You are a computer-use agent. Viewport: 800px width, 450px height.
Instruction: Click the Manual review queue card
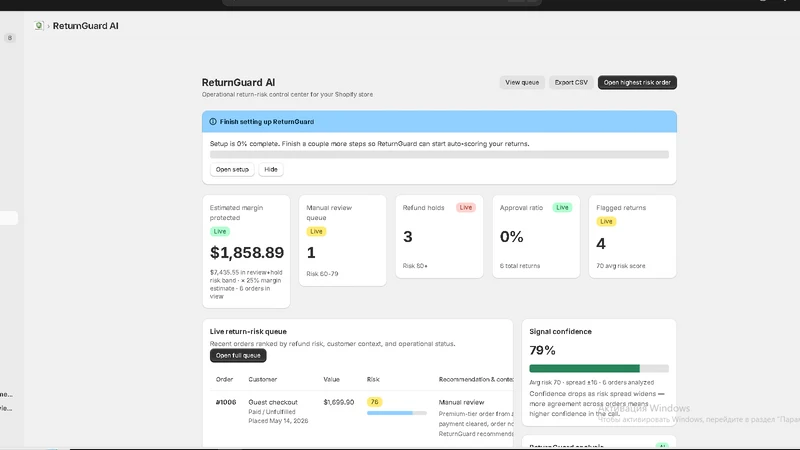(x=342, y=240)
